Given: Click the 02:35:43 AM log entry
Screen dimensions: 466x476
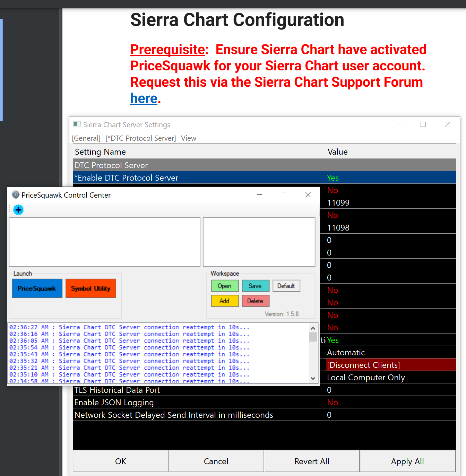Looking at the screenshot, I should pos(129,354).
